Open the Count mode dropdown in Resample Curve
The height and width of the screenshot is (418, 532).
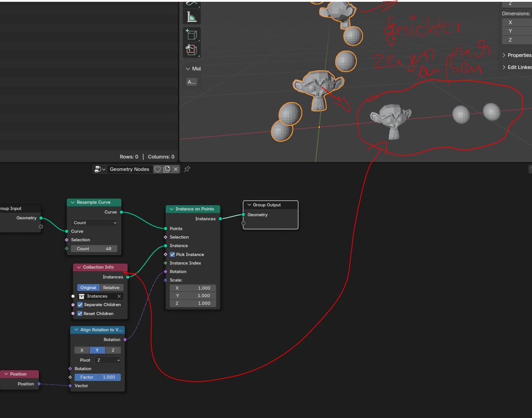coord(94,223)
